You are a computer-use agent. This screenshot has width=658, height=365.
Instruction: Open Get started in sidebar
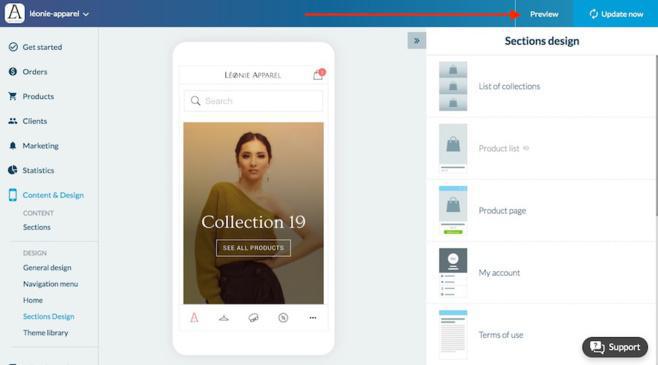[42, 47]
